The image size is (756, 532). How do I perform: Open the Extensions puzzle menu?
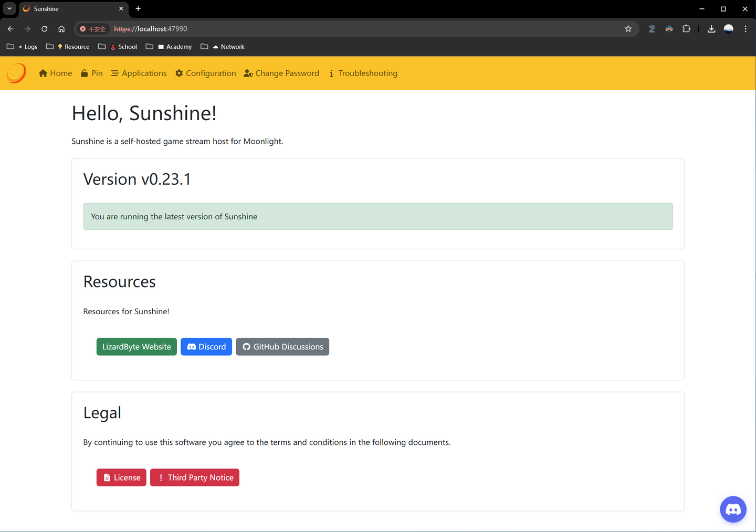tap(686, 29)
